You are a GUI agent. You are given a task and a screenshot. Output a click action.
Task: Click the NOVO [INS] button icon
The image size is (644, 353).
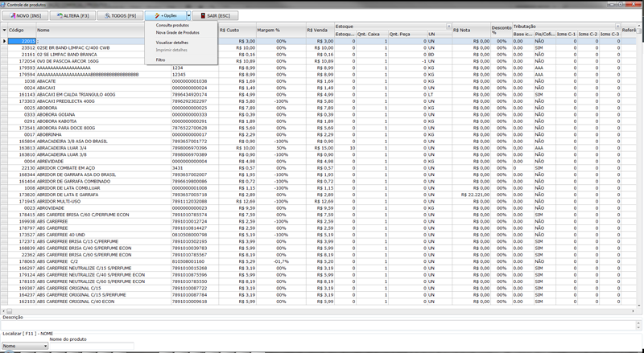pos(12,15)
